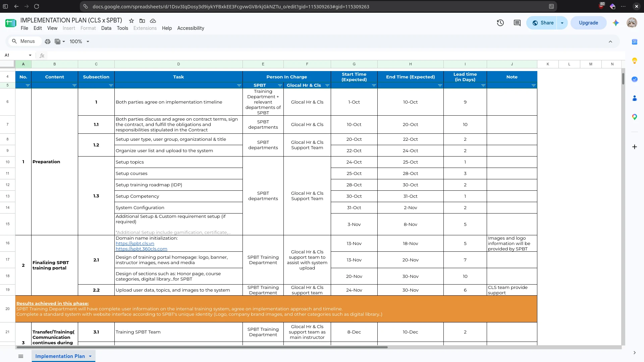This screenshot has width=644, height=362.
Task: Click the Name box showing A1
Action: pos(18,55)
